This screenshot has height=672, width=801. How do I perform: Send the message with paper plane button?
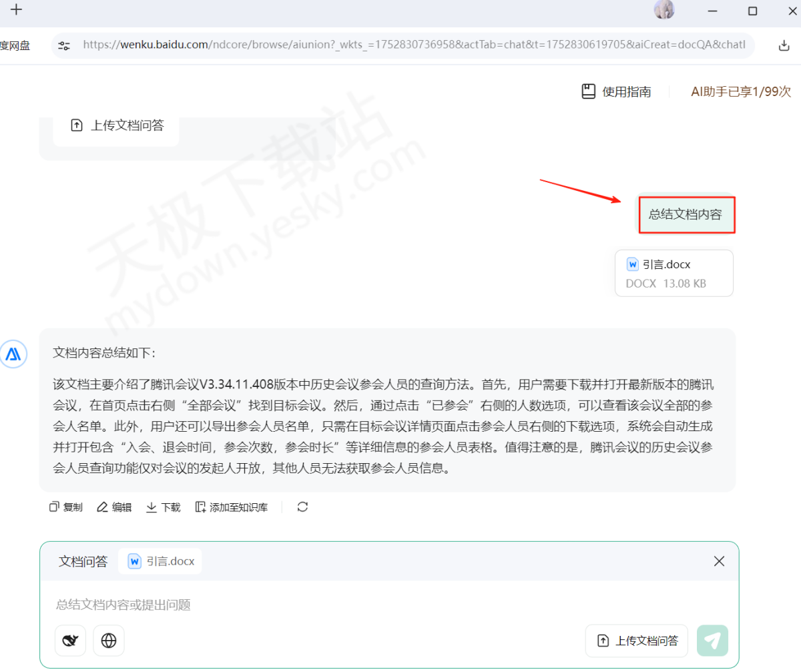coord(712,641)
